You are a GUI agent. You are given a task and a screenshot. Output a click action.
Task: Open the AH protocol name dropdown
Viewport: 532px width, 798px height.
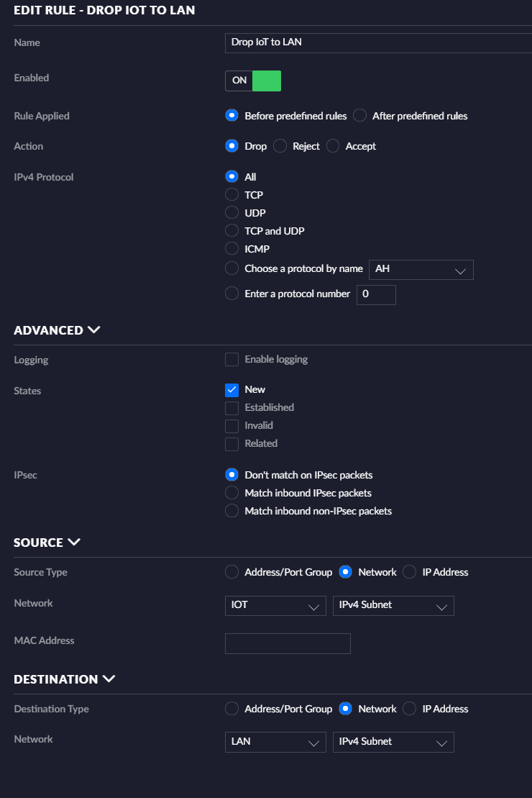point(421,269)
